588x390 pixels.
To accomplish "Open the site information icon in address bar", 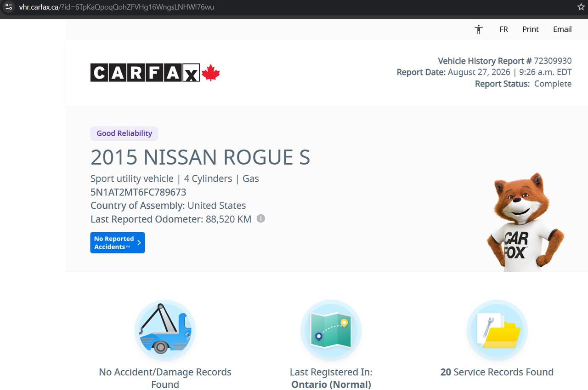I will pos(8,7).
